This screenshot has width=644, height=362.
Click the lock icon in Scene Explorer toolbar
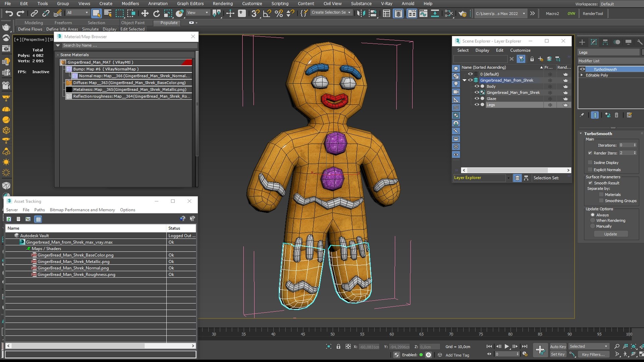[x=532, y=59]
